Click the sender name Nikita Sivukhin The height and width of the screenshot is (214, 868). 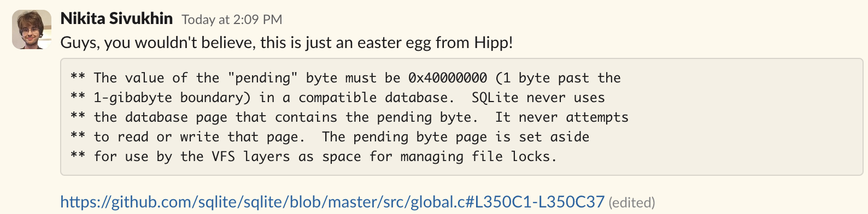point(116,19)
